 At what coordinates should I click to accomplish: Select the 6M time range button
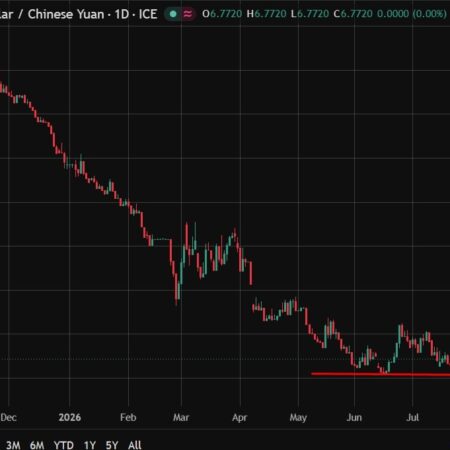point(37,445)
